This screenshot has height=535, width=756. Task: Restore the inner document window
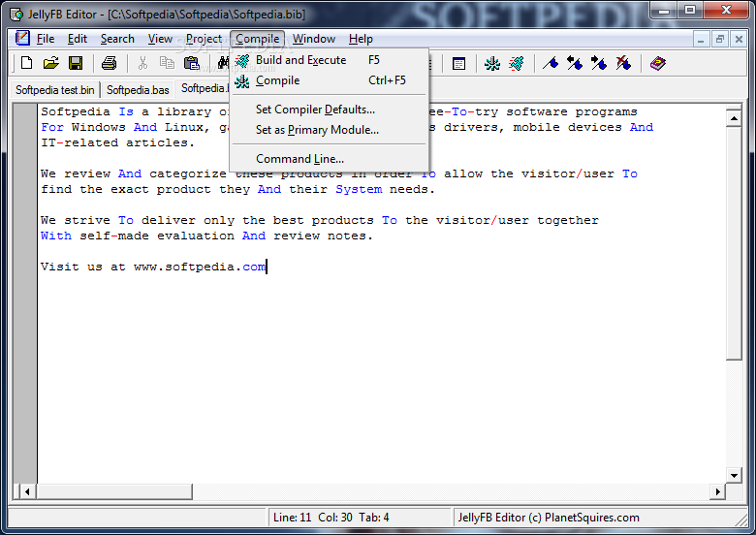pyautogui.click(x=720, y=39)
